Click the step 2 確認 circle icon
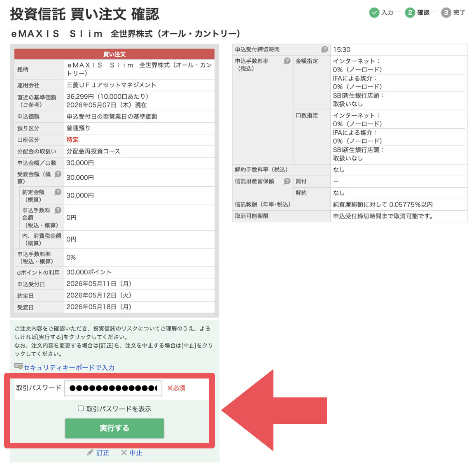The width and height of the screenshot is (476, 469). tap(410, 12)
